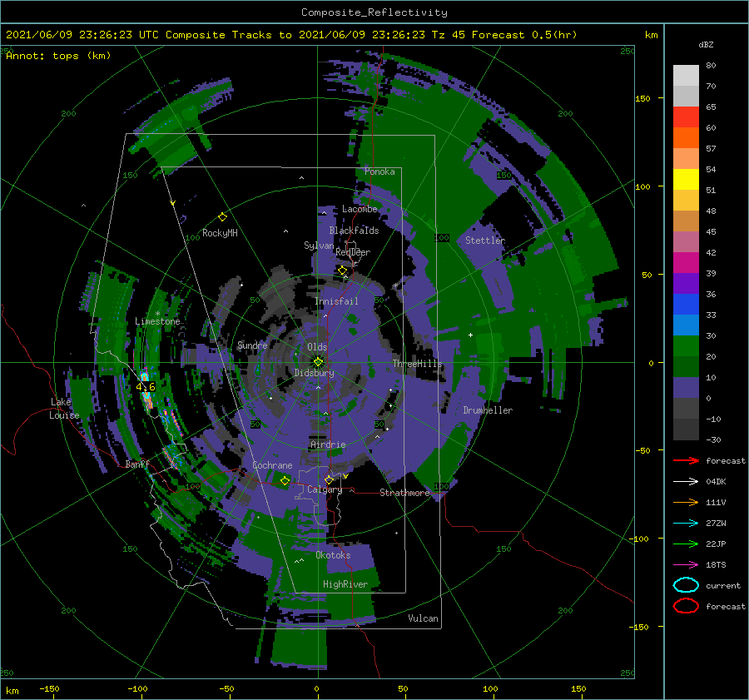
Task: Click the yellow diamond marker near RockyMH
Action: click(x=222, y=217)
